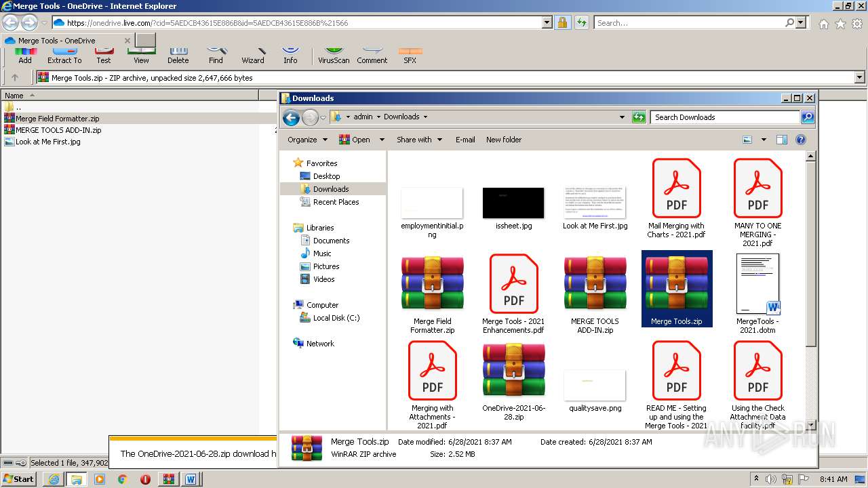Image resolution: width=868 pixels, height=488 pixels.
Task: Toggle the preview pane
Action: (782, 140)
